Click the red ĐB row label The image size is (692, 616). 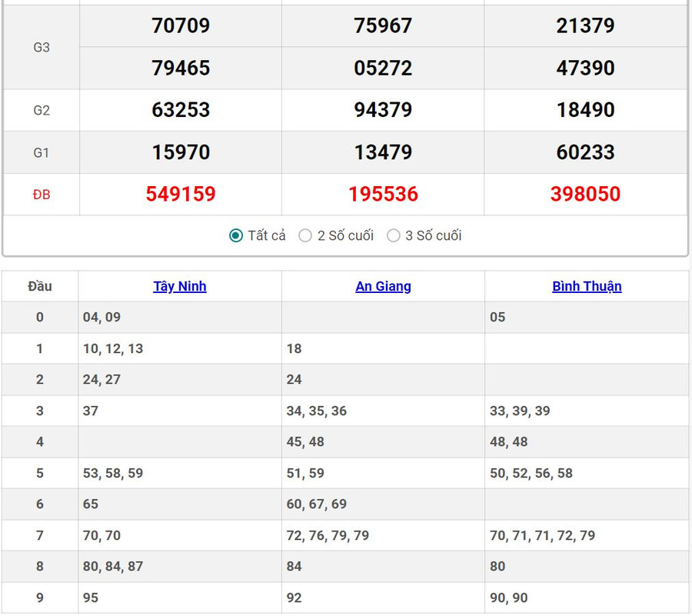click(42, 195)
